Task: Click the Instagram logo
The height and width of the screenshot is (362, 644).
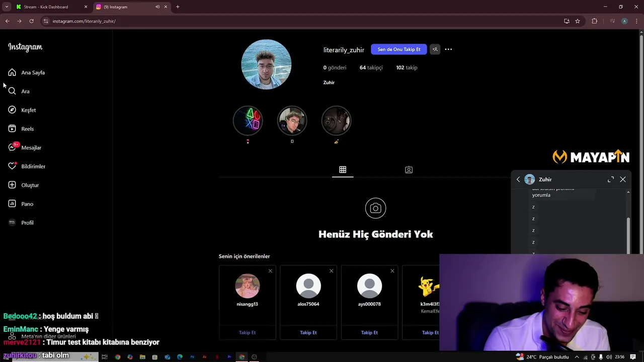Action: [25, 47]
